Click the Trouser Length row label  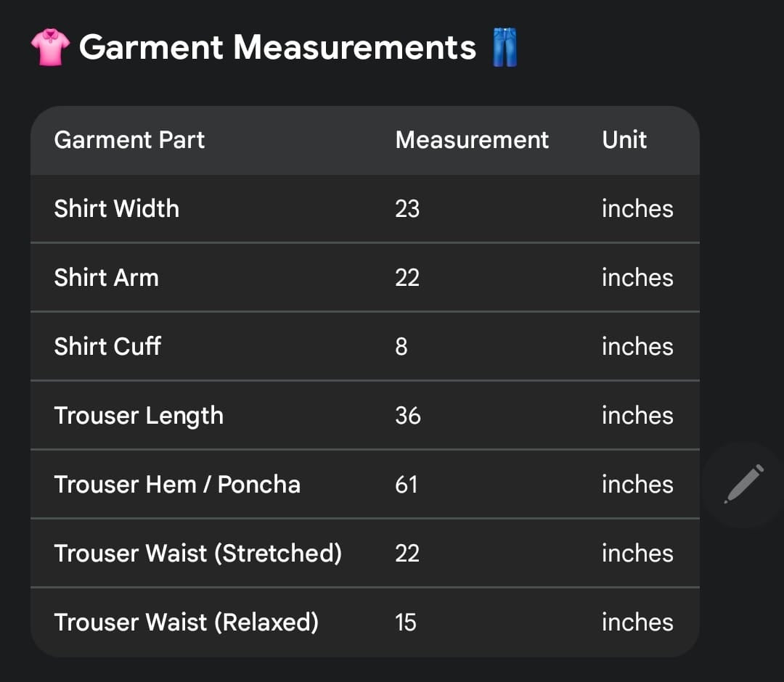pyautogui.click(x=139, y=416)
